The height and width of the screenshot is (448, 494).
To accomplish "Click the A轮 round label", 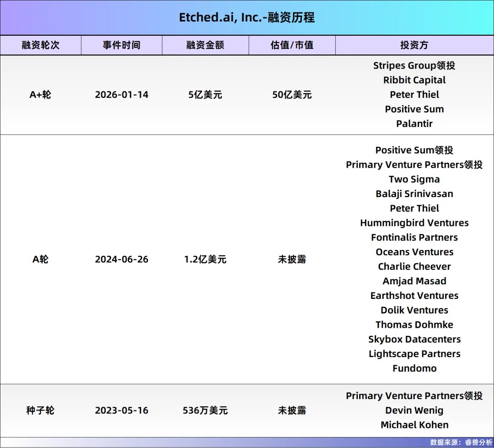I will pyautogui.click(x=40, y=259).
